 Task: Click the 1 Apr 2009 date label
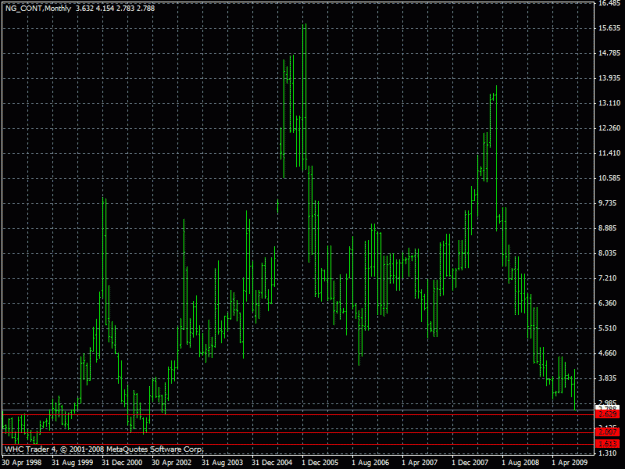569,463
